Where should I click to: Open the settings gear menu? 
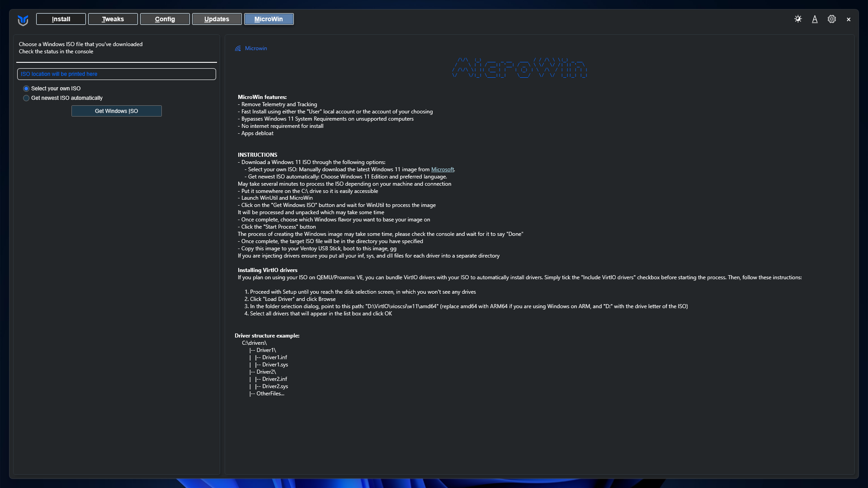tap(832, 19)
